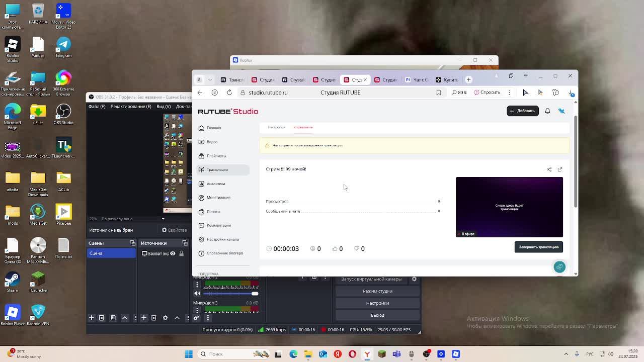Open source properties gear in OBS Источники
Viewport: 644px width, 362px height.
point(165,318)
